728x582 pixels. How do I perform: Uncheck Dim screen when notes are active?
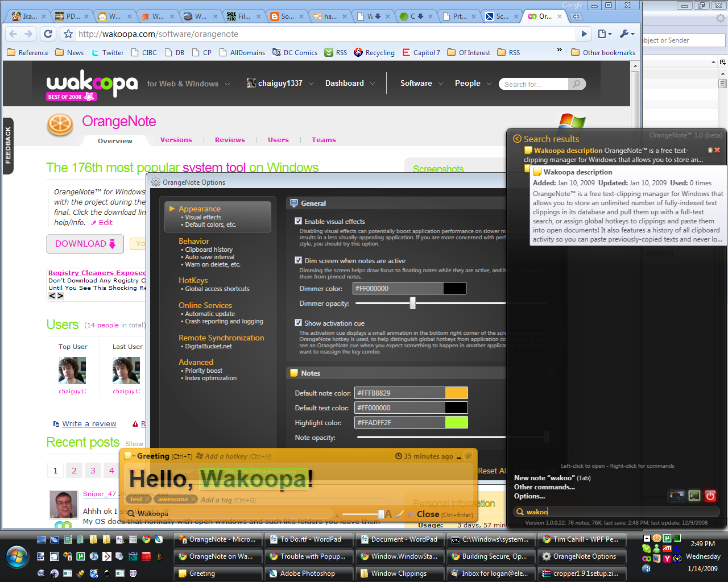(298, 260)
